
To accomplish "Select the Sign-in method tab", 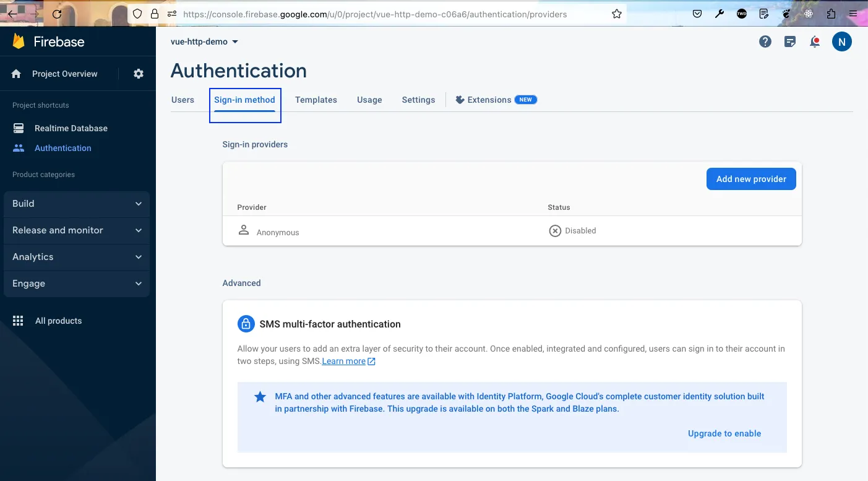I will click(x=244, y=100).
